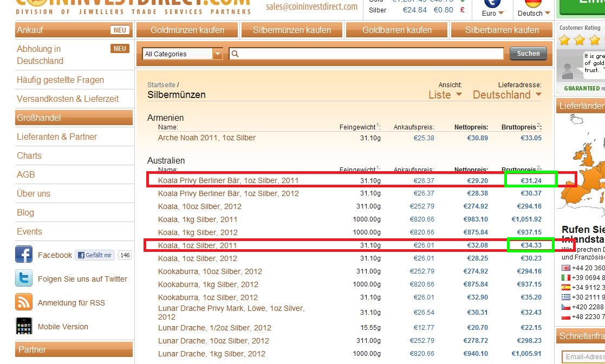Open 'Großhandel' in the sidebar menu
This screenshot has width=605, height=364.
click(74, 118)
